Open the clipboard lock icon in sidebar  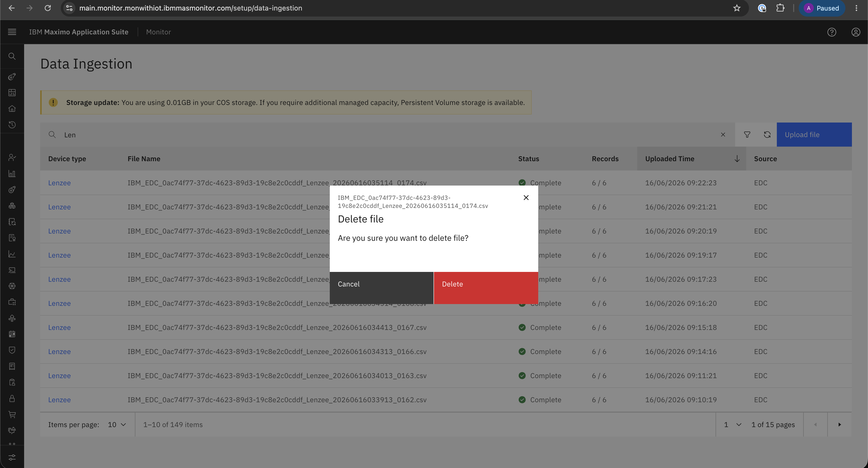coord(12,382)
